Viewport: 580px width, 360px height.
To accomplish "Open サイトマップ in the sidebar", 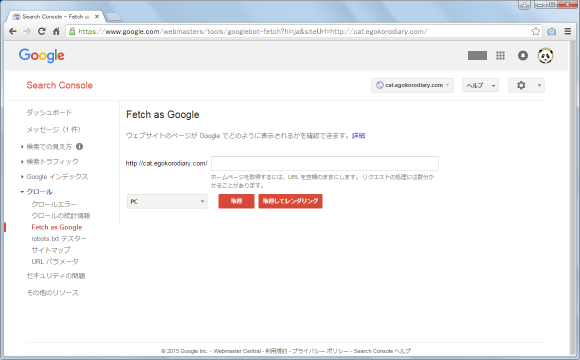I will tap(51, 250).
